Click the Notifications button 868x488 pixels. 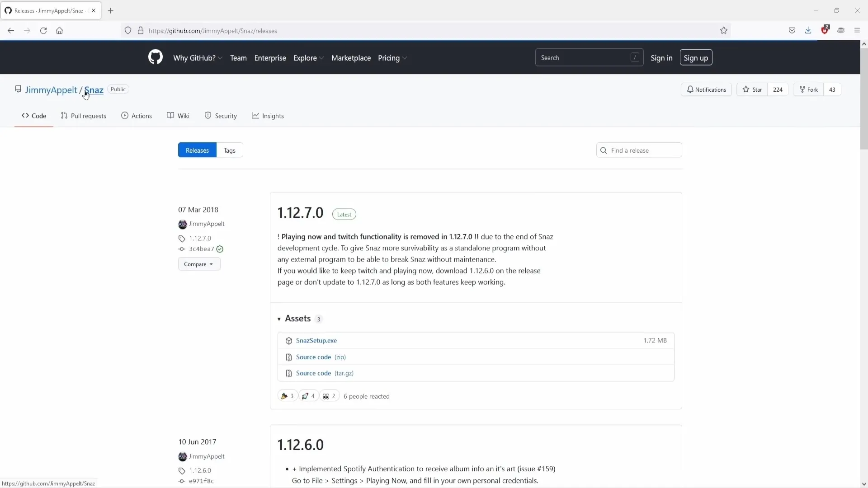click(706, 89)
